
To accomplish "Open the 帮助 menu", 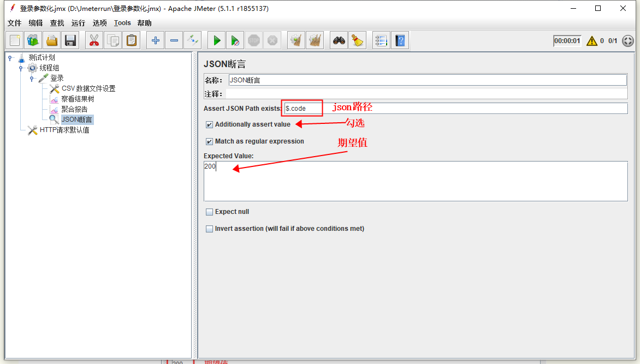I will pyautogui.click(x=144, y=23).
